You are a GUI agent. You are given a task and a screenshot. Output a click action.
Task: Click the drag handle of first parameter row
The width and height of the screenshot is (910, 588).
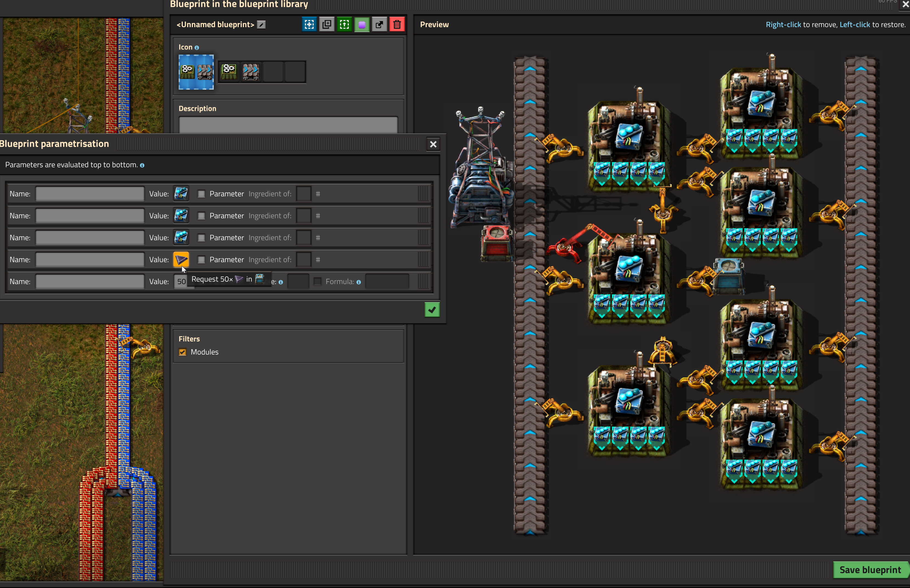pos(423,194)
